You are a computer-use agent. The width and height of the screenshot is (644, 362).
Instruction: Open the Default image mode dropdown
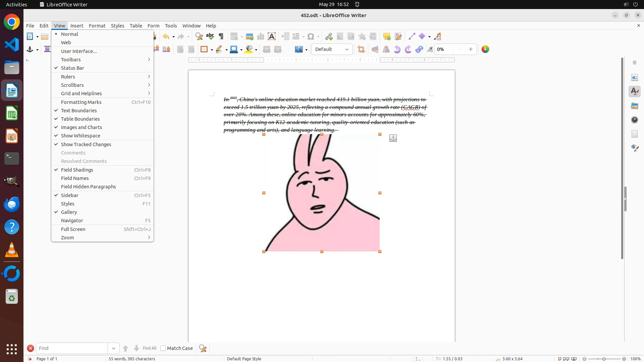pyautogui.click(x=332, y=49)
